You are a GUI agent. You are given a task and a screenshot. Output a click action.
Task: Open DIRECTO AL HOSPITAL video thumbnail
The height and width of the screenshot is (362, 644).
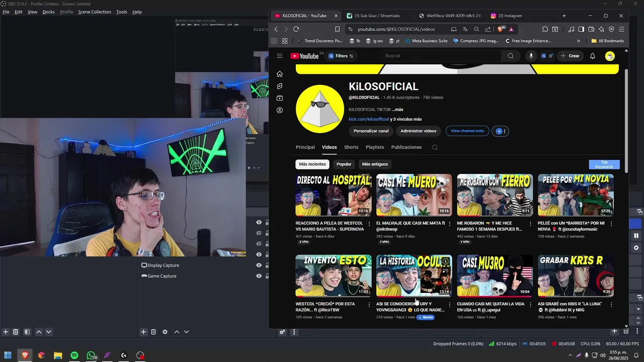[x=333, y=195]
